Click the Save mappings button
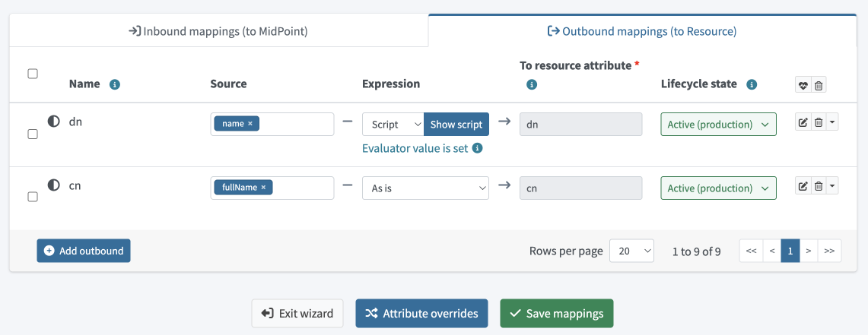This screenshot has height=335, width=868. [x=556, y=313]
